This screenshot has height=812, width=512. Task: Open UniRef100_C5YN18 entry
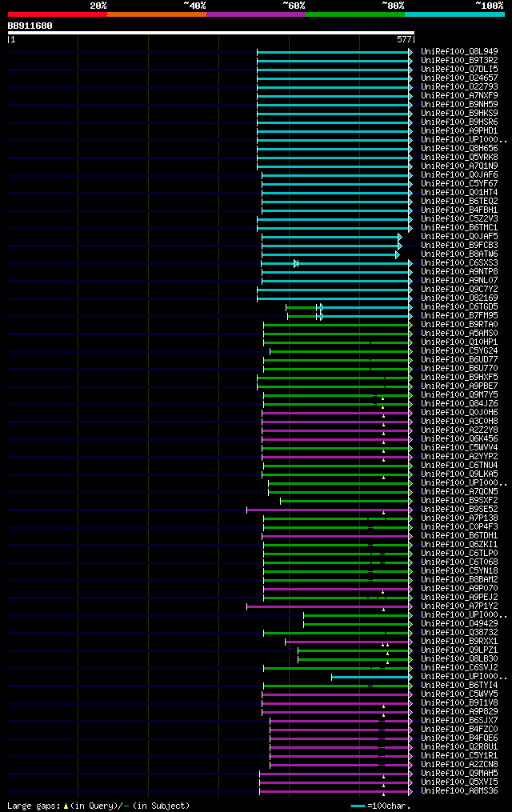(459, 571)
